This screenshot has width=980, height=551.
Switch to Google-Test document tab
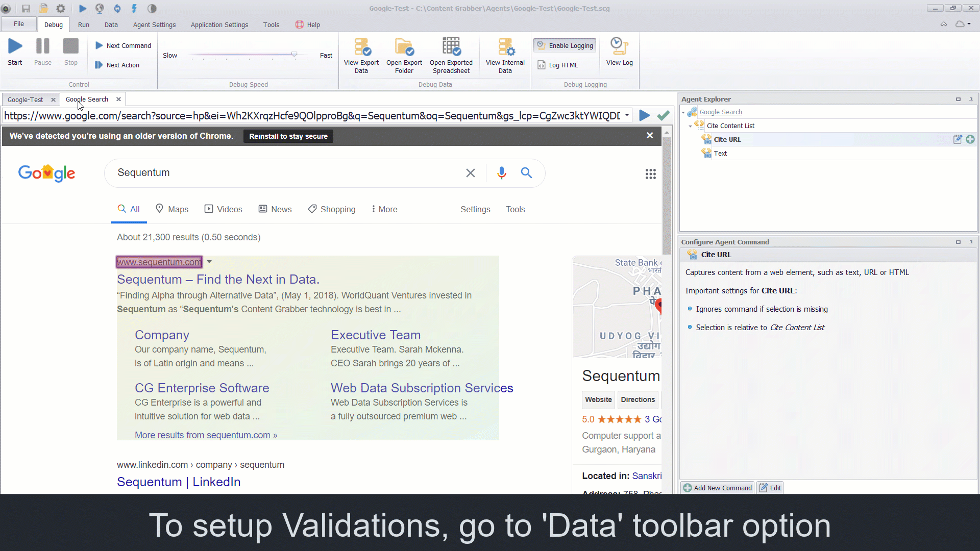(26, 99)
